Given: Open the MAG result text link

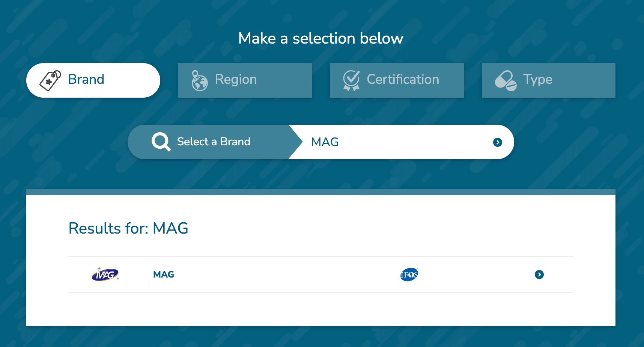Looking at the screenshot, I should [x=164, y=275].
